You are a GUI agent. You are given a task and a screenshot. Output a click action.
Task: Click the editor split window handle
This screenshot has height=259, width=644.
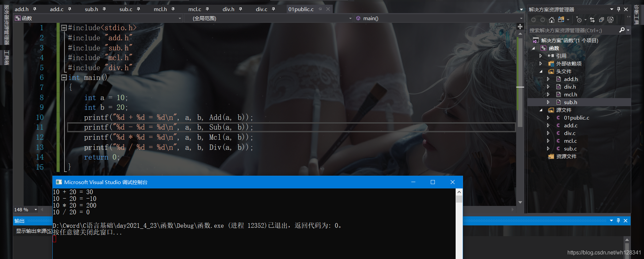click(x=520, y=27)
